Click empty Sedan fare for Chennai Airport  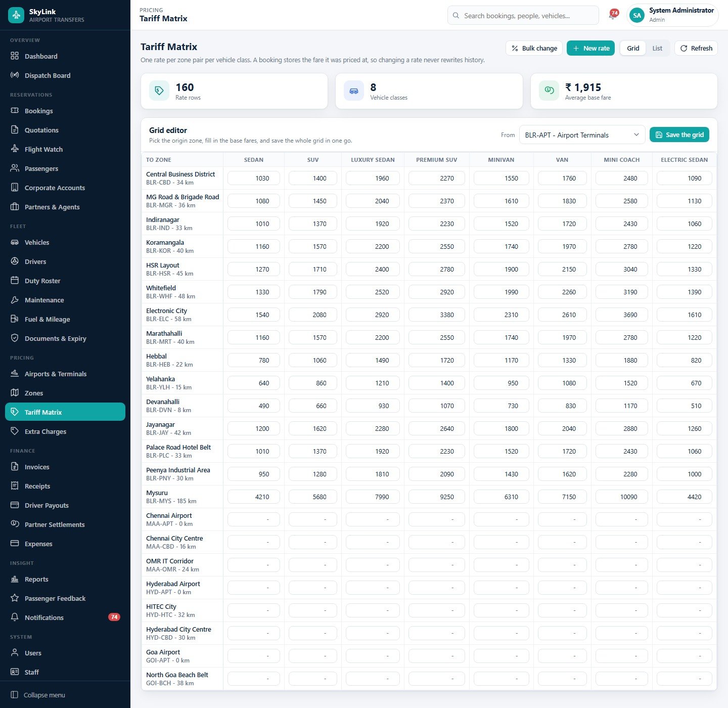pos(254,519)
